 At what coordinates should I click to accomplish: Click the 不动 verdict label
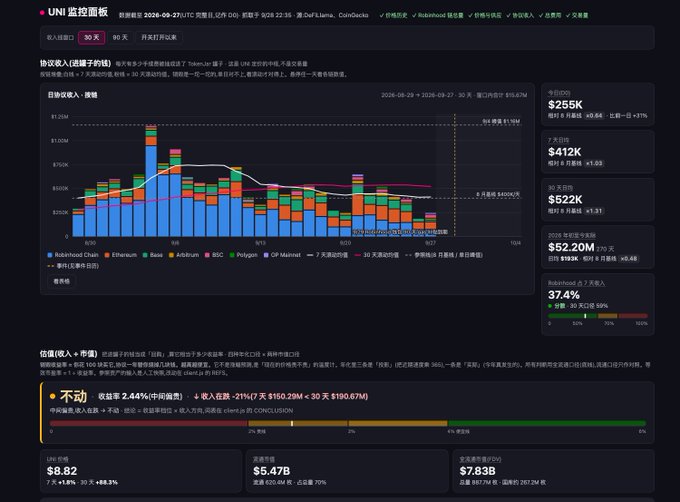(73, 396)
